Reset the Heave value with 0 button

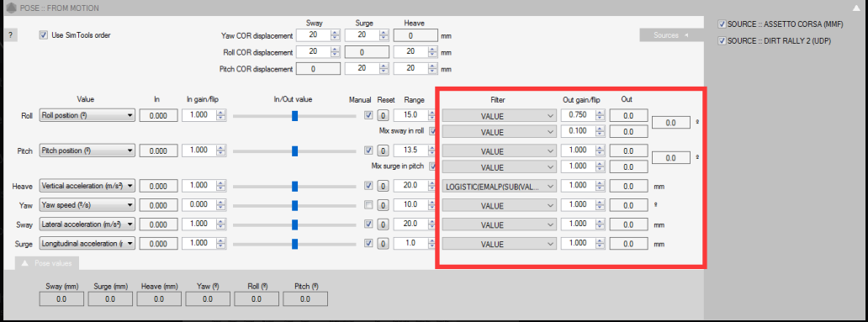point(383,187)
